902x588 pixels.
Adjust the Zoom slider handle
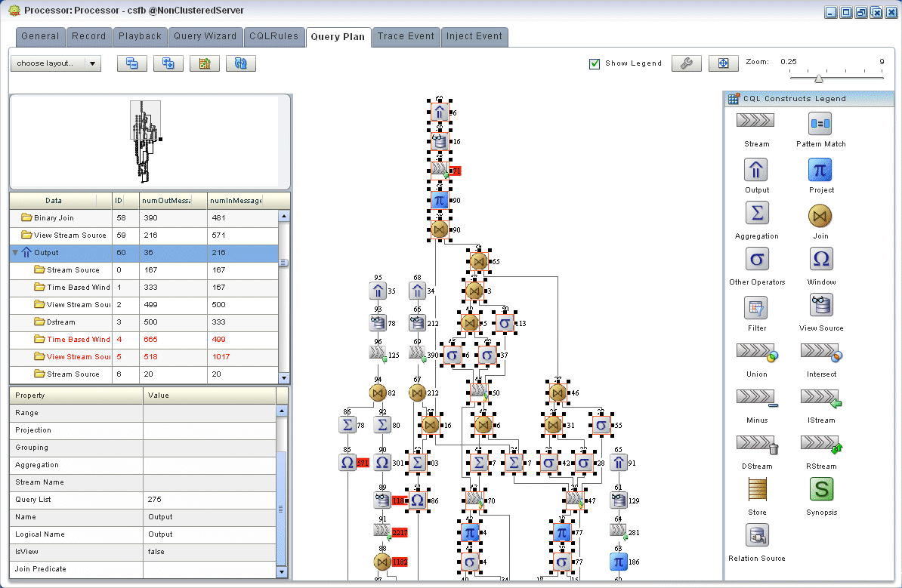coord(819,79)
